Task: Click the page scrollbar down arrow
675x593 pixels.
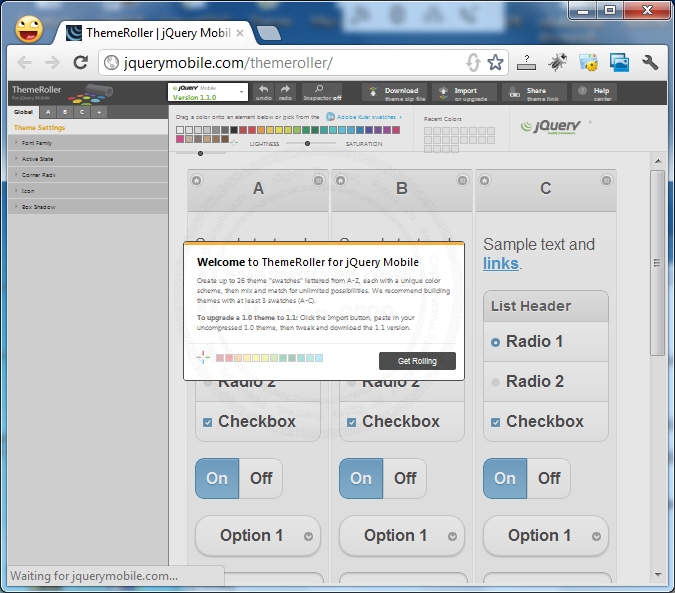Action: pyautogui.click(x=658, y=574)
